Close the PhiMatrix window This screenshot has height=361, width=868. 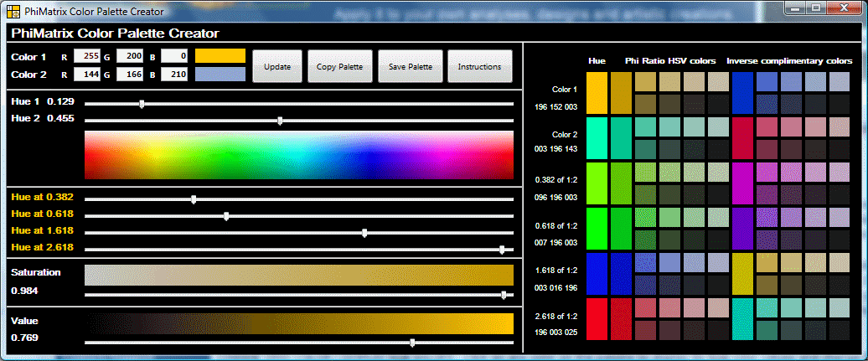(x=844, y=8)
